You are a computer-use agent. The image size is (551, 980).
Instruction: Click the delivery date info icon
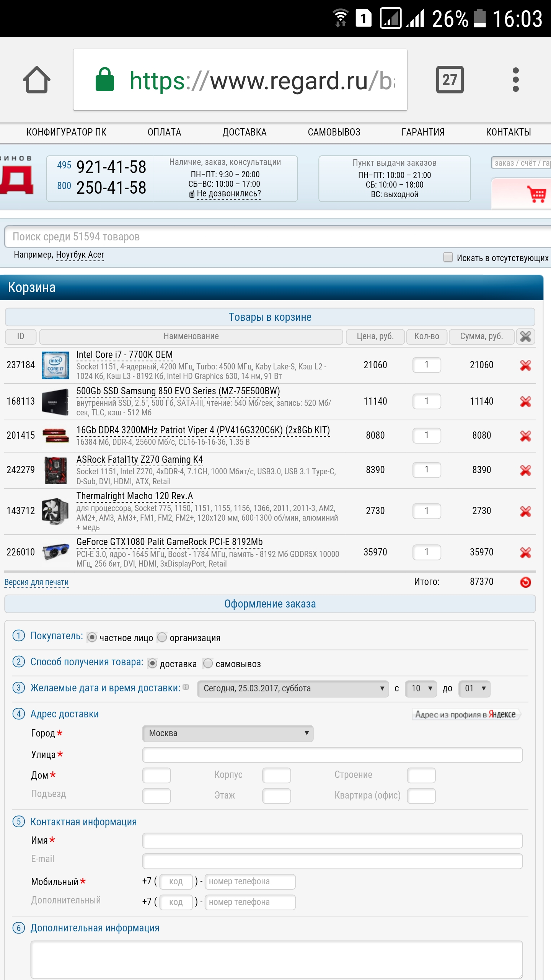[x=186, y=687]
